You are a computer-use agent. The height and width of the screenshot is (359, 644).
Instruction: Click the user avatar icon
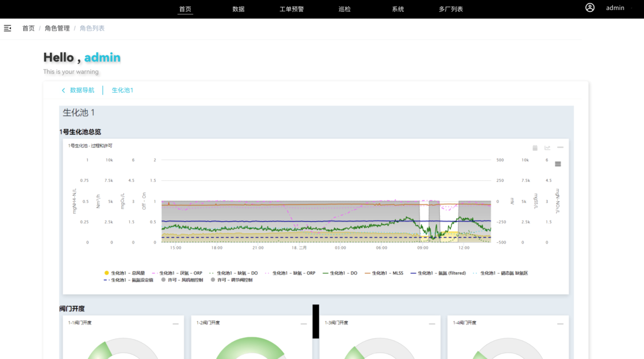(x=590, y=8)
